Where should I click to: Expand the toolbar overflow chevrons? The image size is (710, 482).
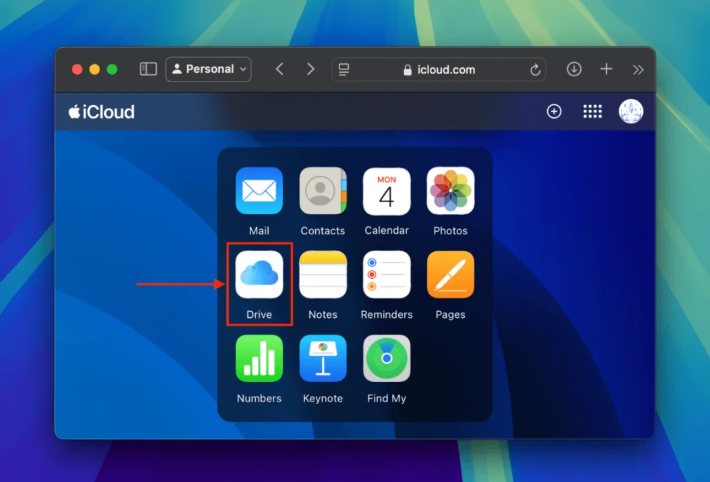click(x=638, y=70)
